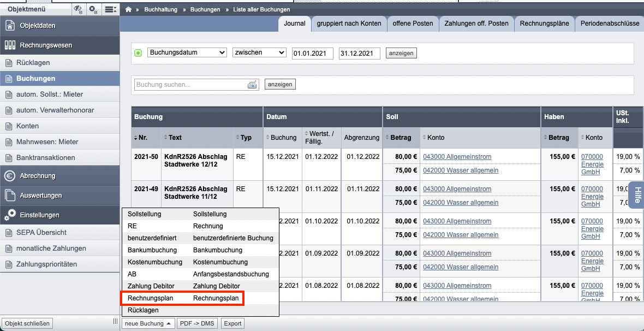Screen dimensions: 644x331
Task: Click the green plus add-filter icon
Action: [x=139, y=53]
